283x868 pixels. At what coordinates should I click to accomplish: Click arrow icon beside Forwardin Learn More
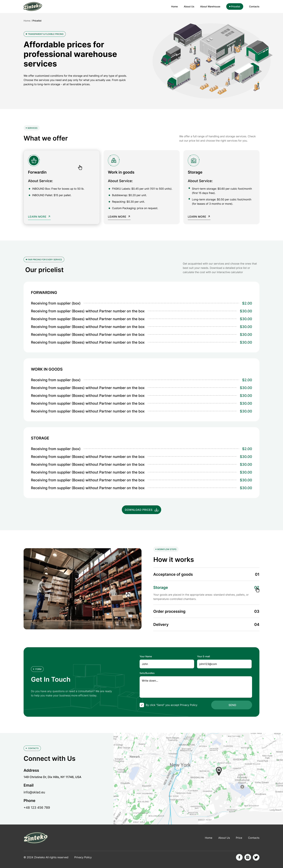pos(49,217)
